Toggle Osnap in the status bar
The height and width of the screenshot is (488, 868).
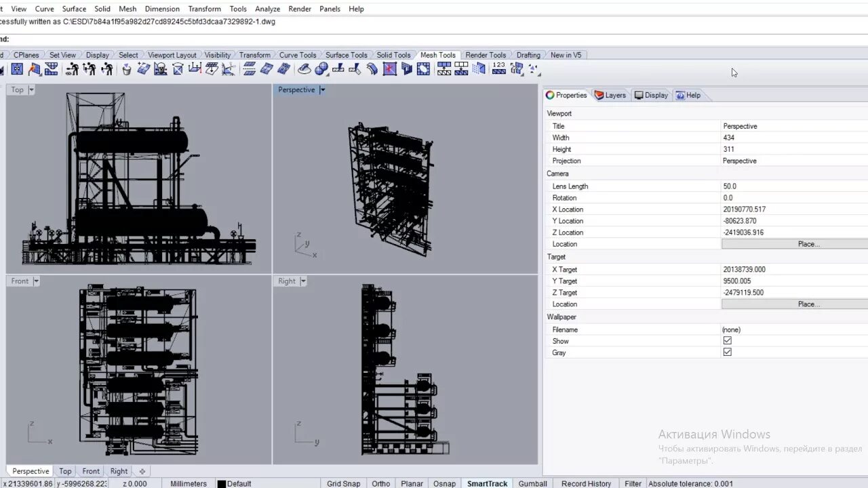(x=445, y=483)
